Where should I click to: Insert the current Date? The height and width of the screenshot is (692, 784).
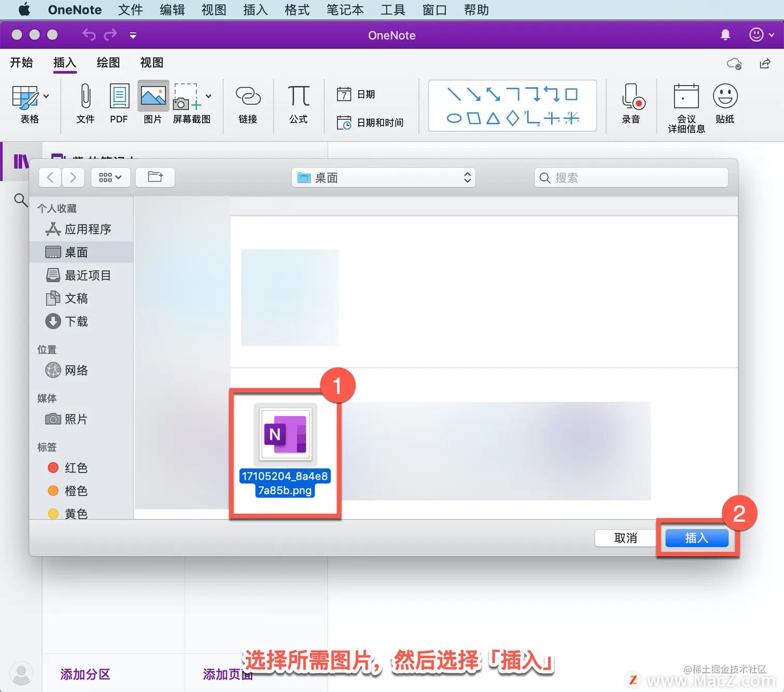356,94
